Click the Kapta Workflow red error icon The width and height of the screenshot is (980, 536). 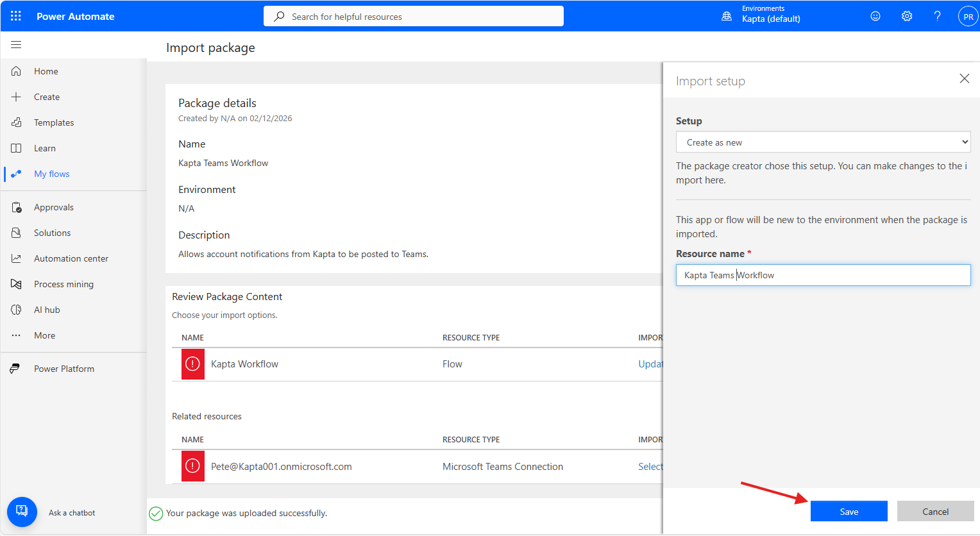(x=192, y=364)
